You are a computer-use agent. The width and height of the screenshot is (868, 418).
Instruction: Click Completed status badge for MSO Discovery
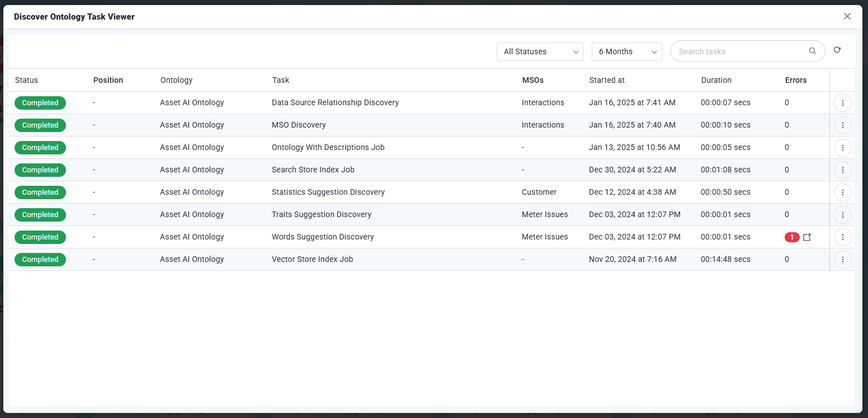[x=40, y=125]
